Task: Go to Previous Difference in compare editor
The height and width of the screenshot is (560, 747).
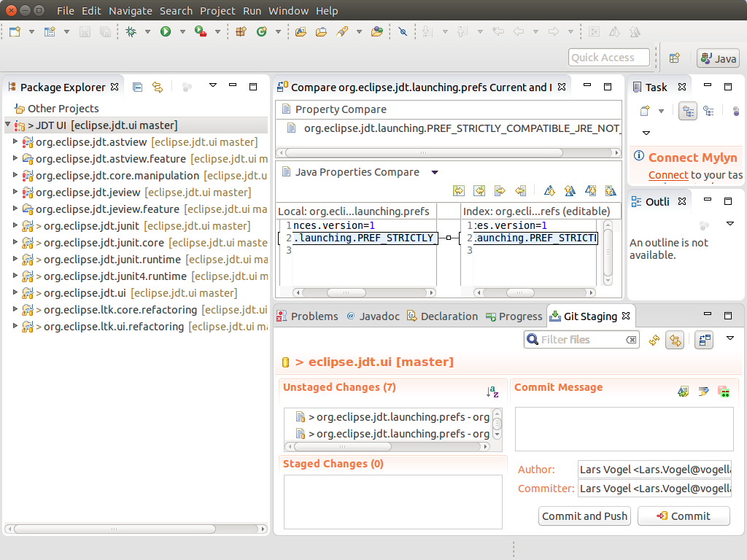Action: pos(570,191)
